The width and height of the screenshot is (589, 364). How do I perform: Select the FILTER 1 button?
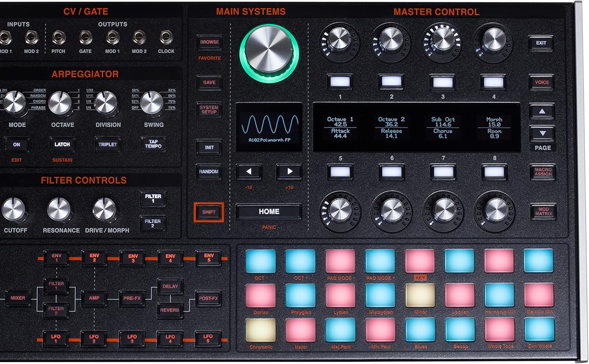(x=153, y=198)
